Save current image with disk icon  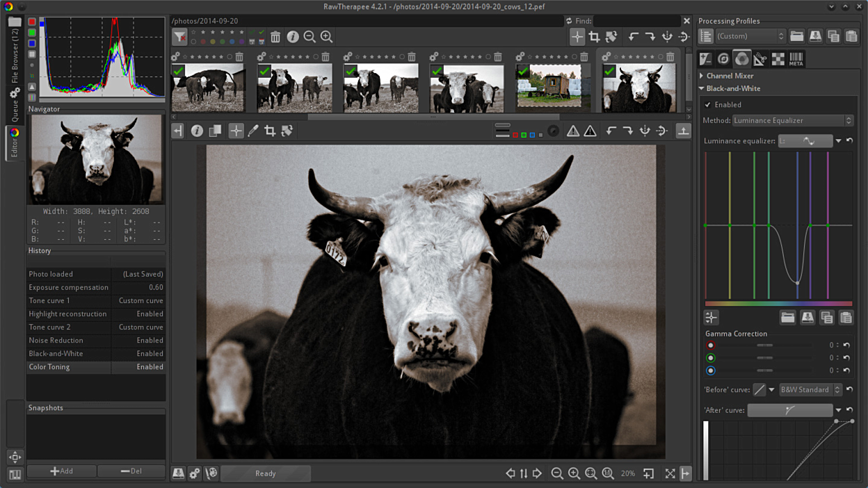tap(178, 473)
